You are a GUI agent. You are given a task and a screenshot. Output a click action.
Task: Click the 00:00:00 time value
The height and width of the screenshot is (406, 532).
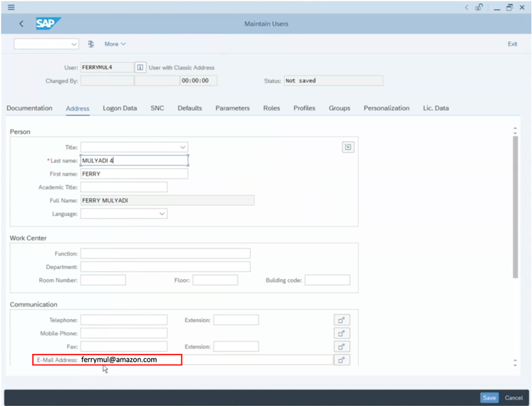[x=199, y=80]
